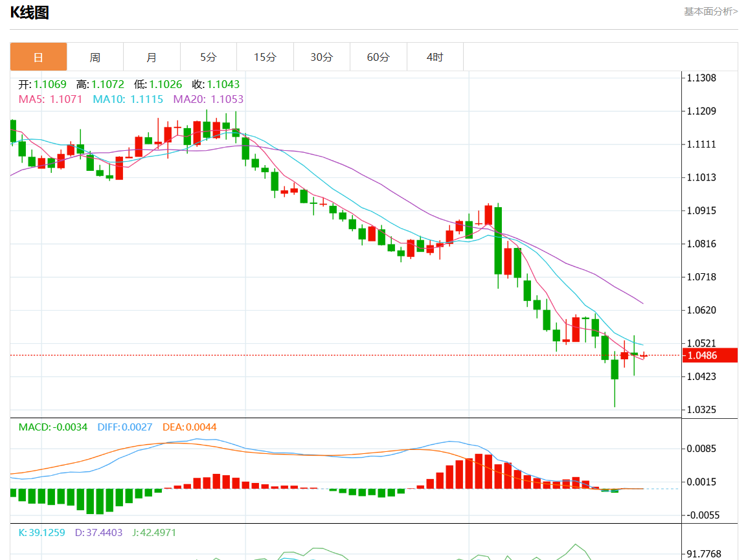The width and height of the screenshot is (748, 560).
Task: Open the 4时 four-hour chart tab
Action: (435, 57)
